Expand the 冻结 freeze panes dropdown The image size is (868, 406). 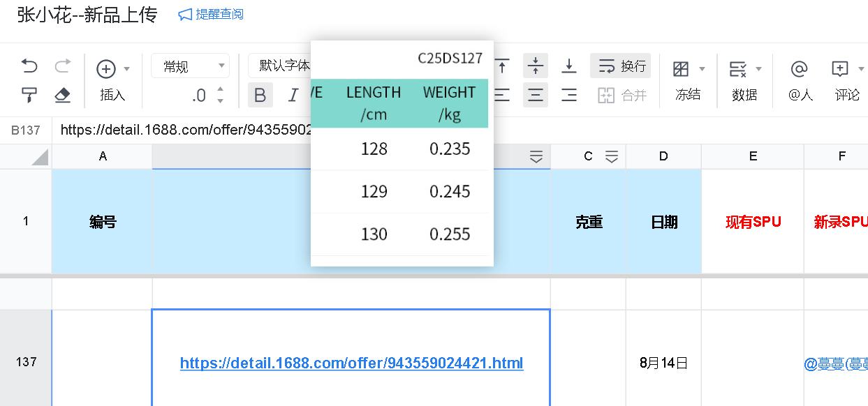point(702,68)
